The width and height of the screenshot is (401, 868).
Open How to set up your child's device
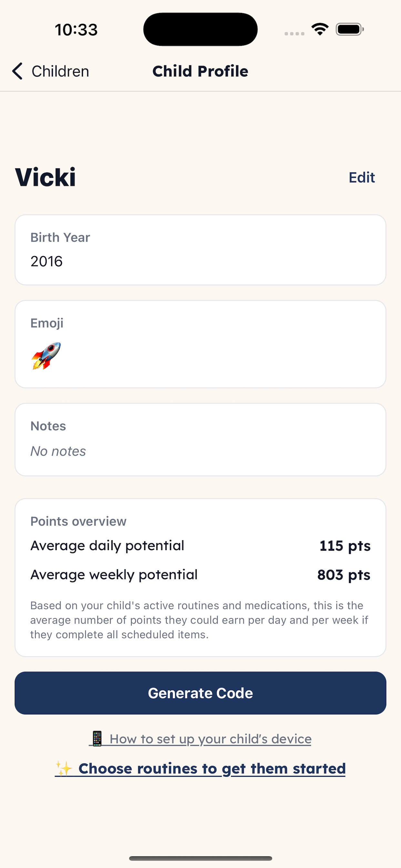(x=210, y=739)
